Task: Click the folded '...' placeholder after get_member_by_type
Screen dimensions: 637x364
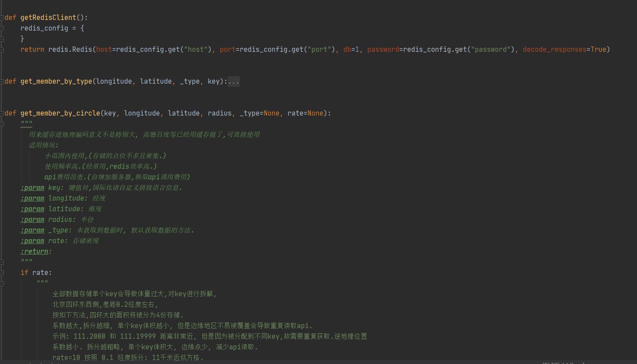Action: click(x=233, y=81)
